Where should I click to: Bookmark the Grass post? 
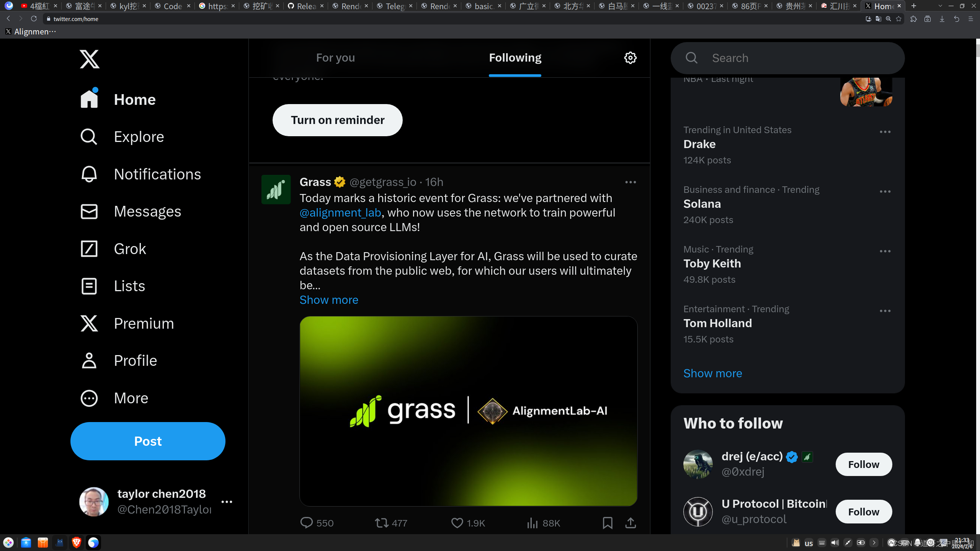pyautogui.click(x=608, y=523)
